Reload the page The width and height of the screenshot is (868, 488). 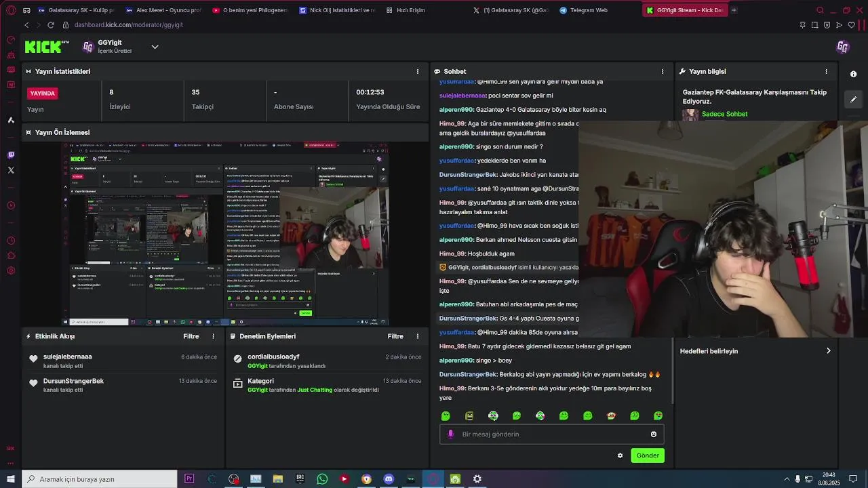click(x=51, y=25)
